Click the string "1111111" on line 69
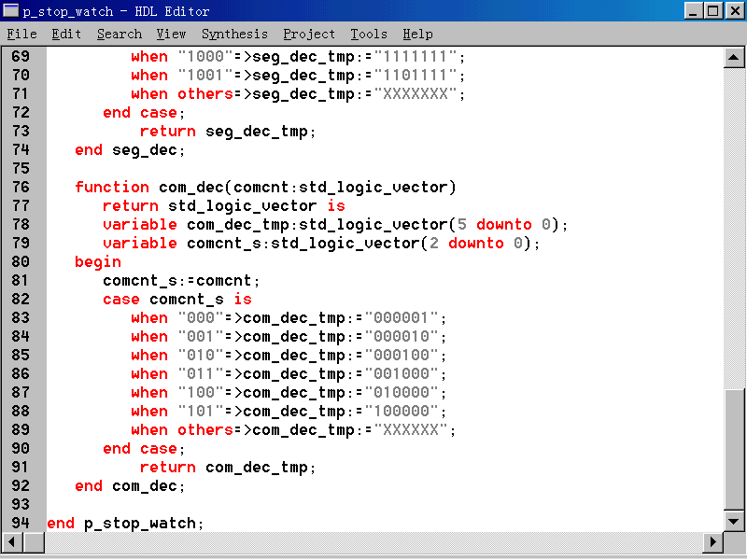747x560 pixels. click(x=415, y=56)
